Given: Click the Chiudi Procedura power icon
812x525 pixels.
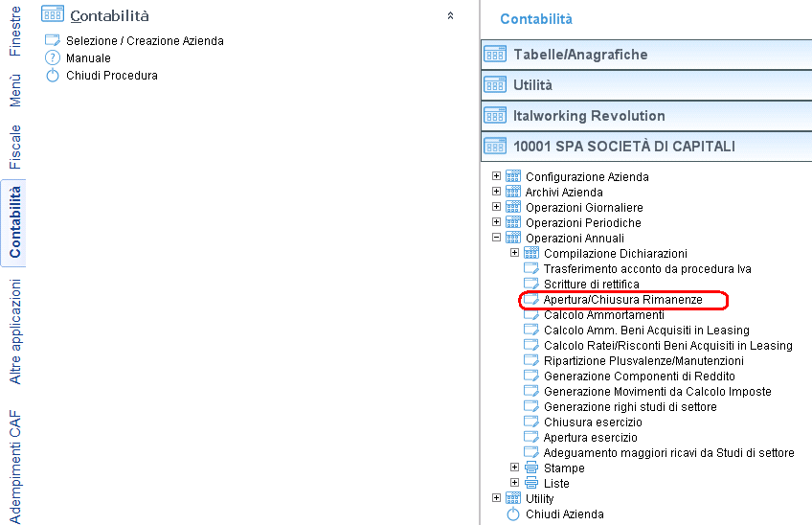Looking at the screenshot, I should coord(53,75).
